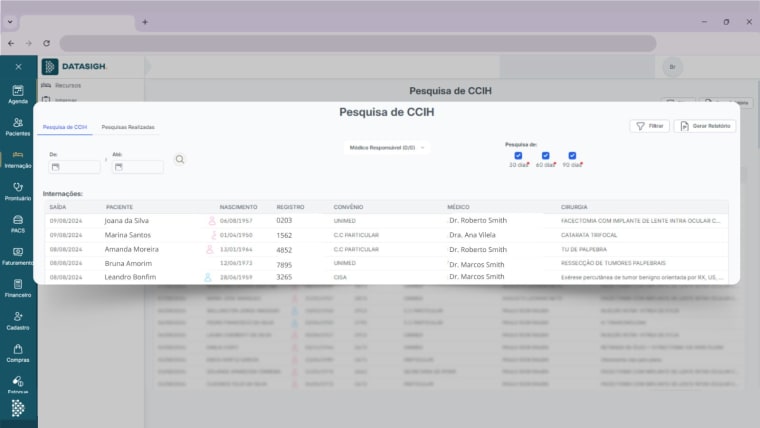
Task: Click registro 1562 cell
Action: coord(284,235)
